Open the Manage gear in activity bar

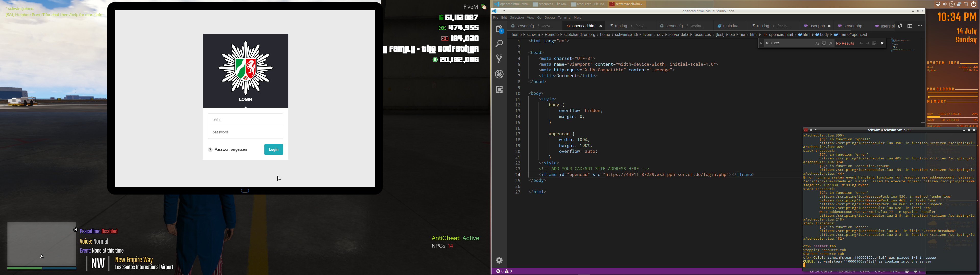(x=499, y=260)
